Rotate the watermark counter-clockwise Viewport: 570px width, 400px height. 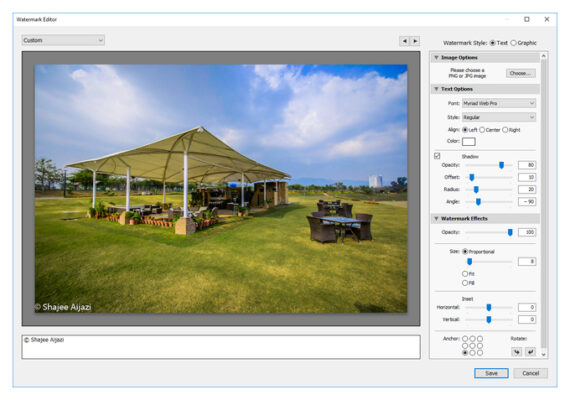(x=517, y=352)
